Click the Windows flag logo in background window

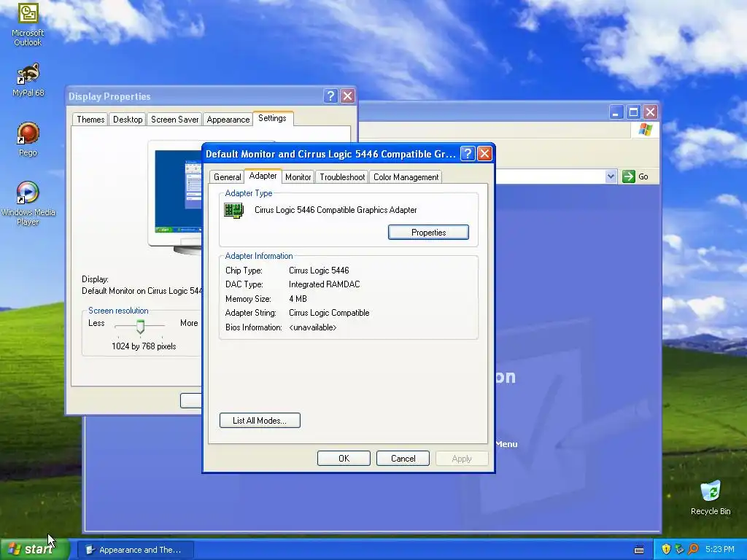coord(646,130)
